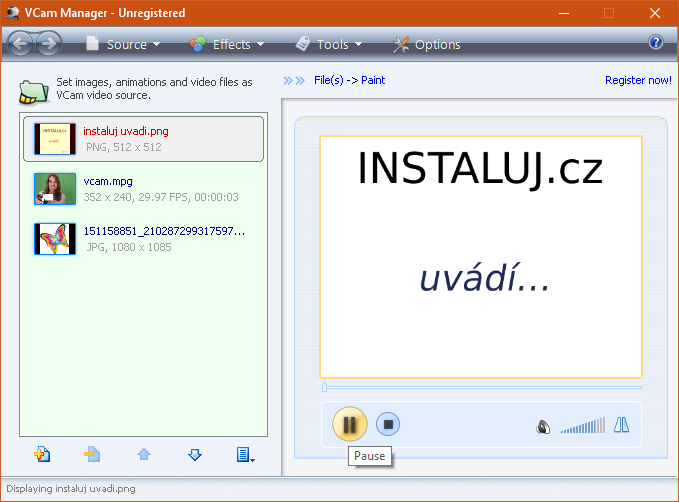Screen dimensions: 679x502
Task: Select instaluj uvadi.png in the file list
Action: (x=143, y=139)
